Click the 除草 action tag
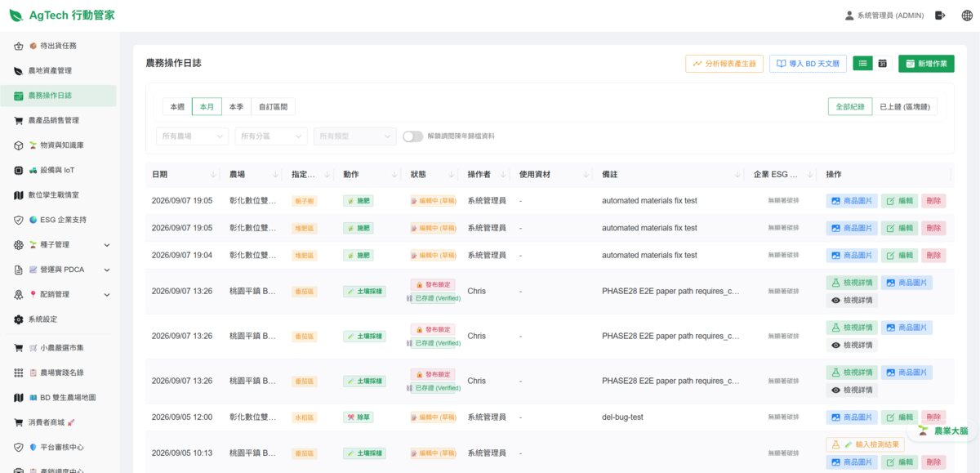Image resolution: width=980 pixels, height=473 pixels. click(359, 417)
